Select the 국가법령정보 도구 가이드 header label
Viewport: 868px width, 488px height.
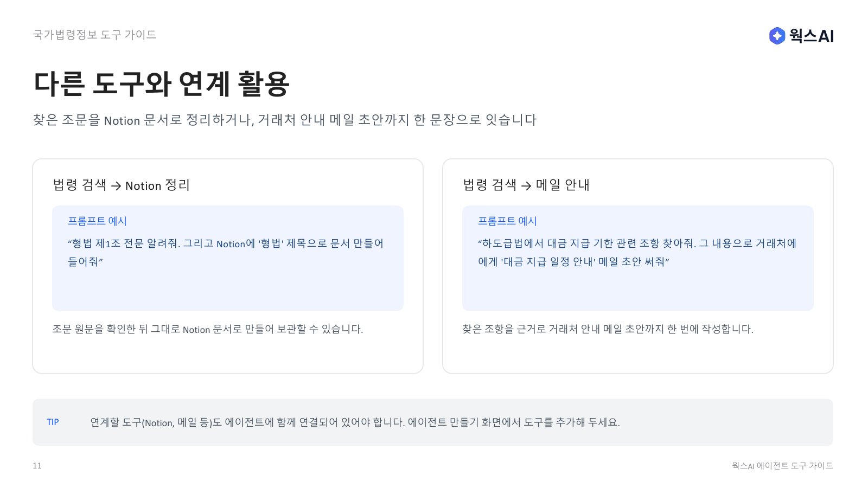coord(94,35)
